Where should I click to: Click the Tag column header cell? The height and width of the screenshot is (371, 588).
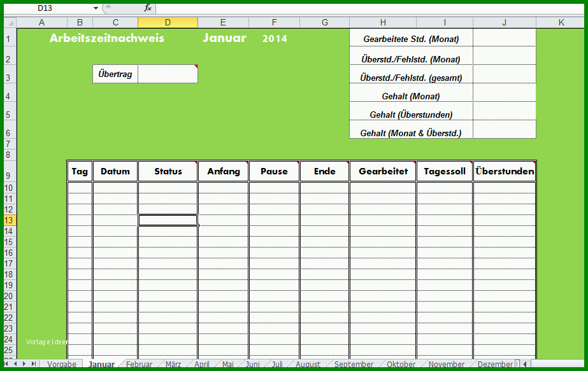(80, 171)
